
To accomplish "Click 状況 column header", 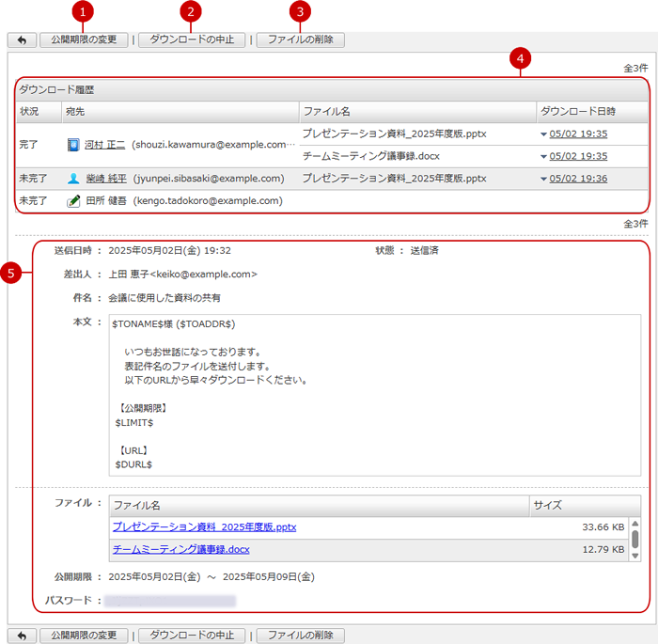I will [39, 112].
